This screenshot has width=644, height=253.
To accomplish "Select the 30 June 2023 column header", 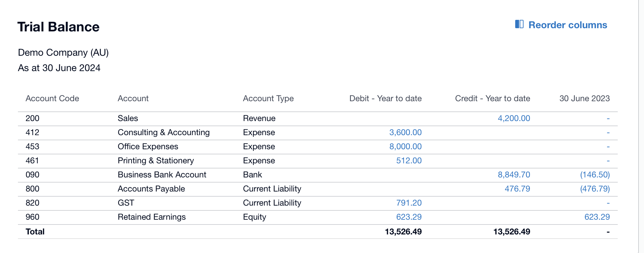I will [x=584, y=98].
